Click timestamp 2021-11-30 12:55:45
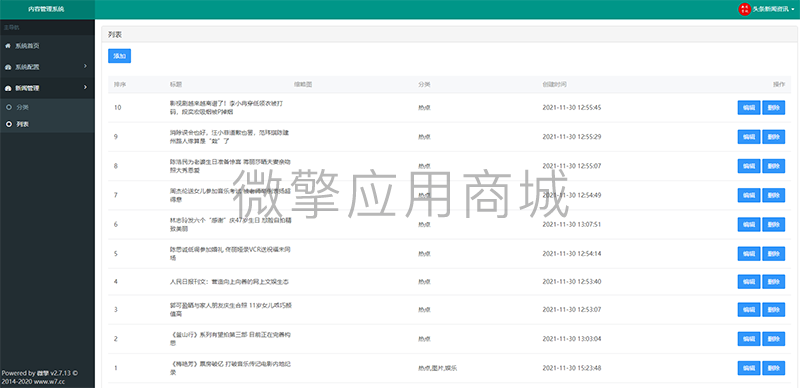Viewport: 800px width, 388px height. pos(571,108)
